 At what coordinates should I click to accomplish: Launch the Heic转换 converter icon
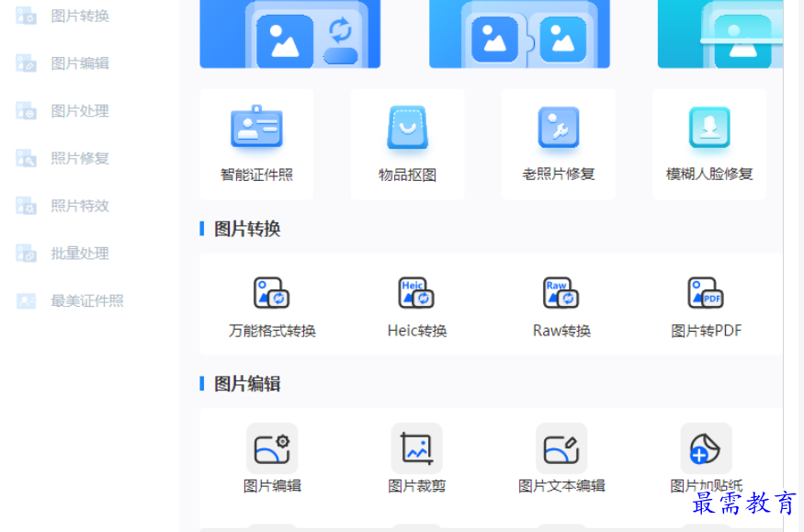pyautogui.click(x=416, y=293)
